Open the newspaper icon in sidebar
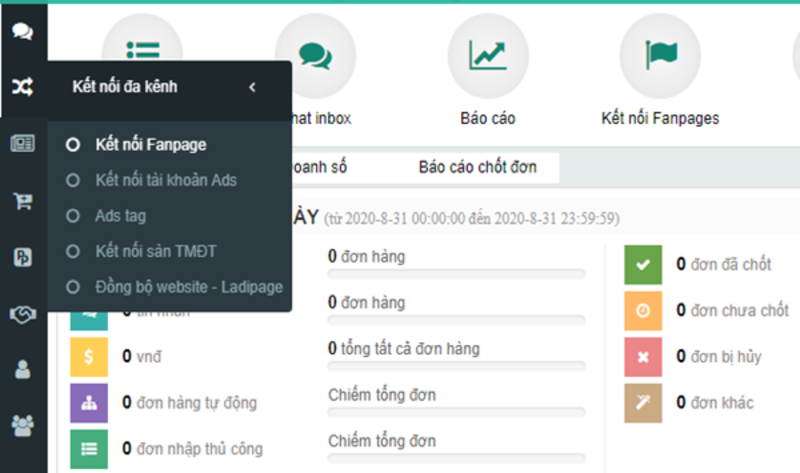 22,144
